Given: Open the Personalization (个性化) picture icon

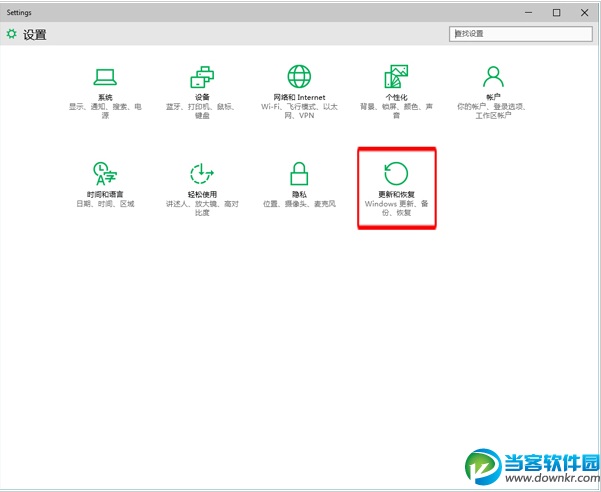Looking at the screenshot, I should pos(396,76).
